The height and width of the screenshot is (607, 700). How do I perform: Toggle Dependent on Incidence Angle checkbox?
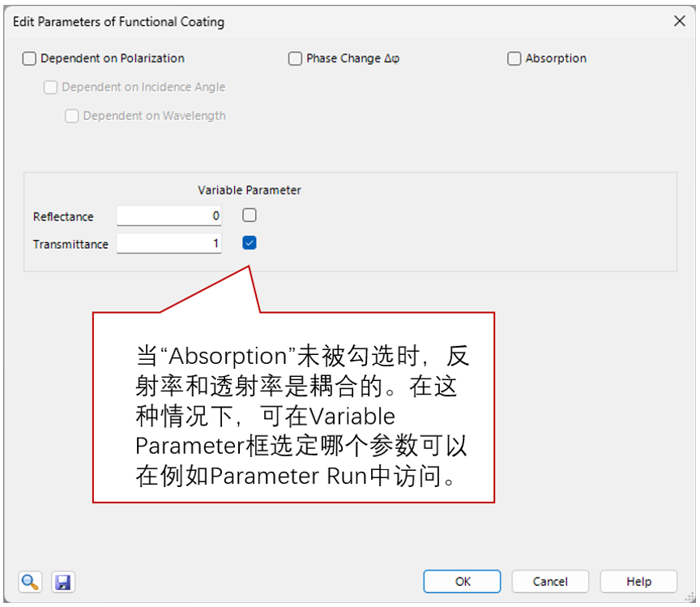50,87
